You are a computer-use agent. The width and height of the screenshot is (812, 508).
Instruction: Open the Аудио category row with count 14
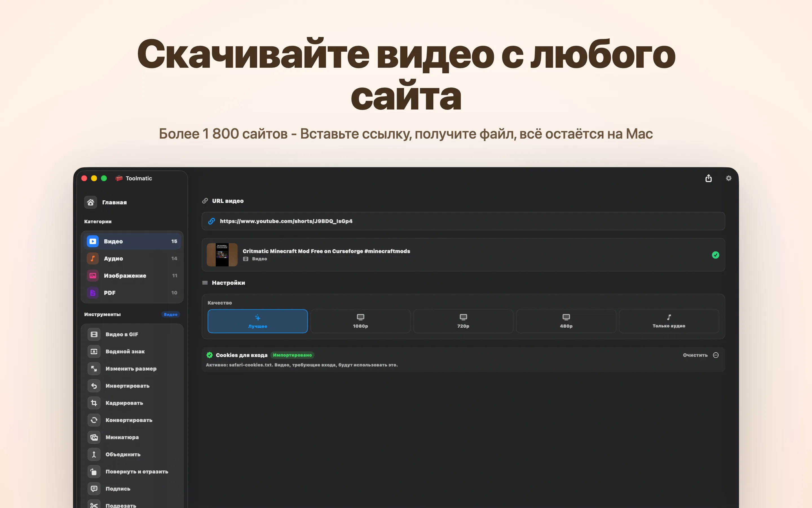coord(132,258)
